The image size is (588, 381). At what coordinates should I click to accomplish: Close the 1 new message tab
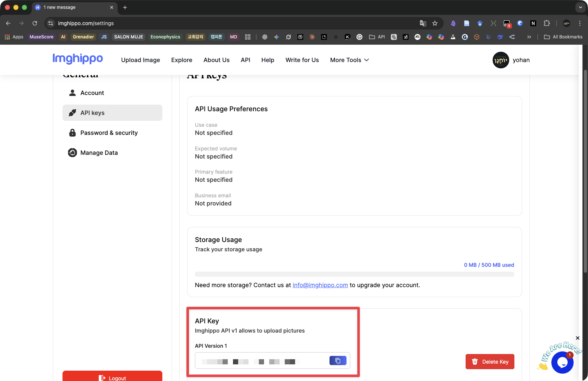[112, 7]
